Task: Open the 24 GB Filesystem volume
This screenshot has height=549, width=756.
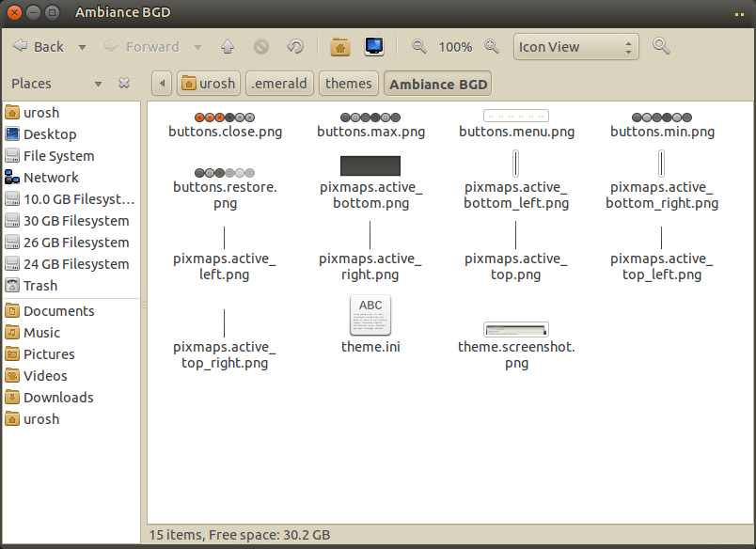Action: 71,264
